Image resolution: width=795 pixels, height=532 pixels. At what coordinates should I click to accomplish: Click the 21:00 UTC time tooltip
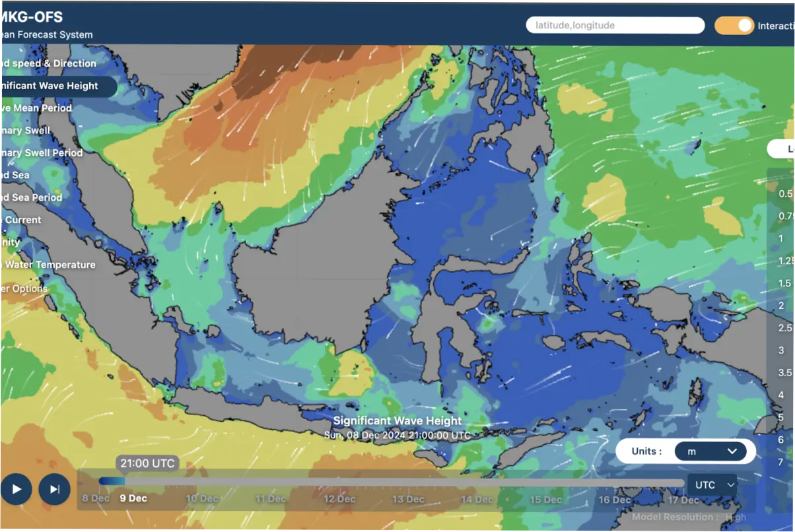147,463
